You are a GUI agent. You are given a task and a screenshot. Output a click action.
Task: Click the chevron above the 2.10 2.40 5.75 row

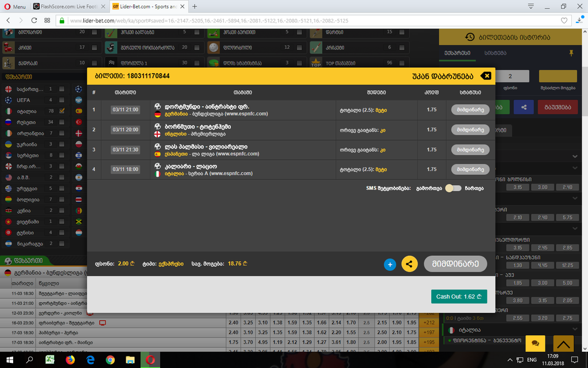[x=575, y=198]
